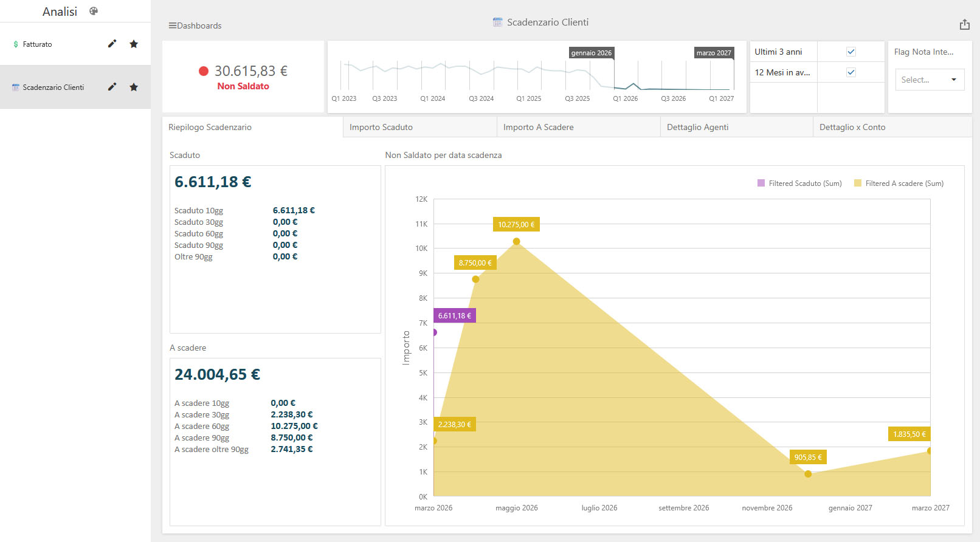Click the A scadere oltre 90gg label
The width and height of the screenshot is (980, 542).
pos(212,450)
